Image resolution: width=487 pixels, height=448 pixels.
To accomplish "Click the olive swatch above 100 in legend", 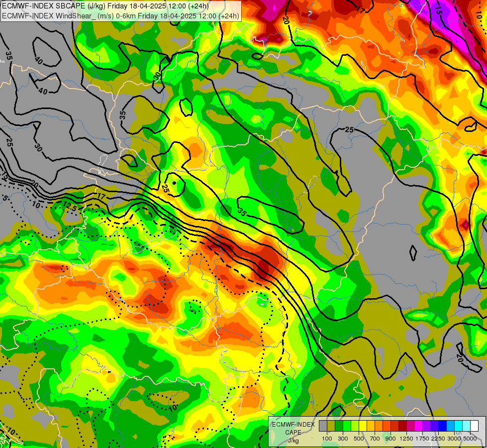I will click(331, 426).
